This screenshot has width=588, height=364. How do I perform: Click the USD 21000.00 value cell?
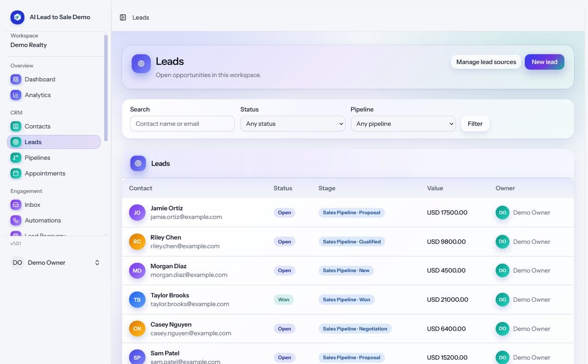[x=447, y=300]
